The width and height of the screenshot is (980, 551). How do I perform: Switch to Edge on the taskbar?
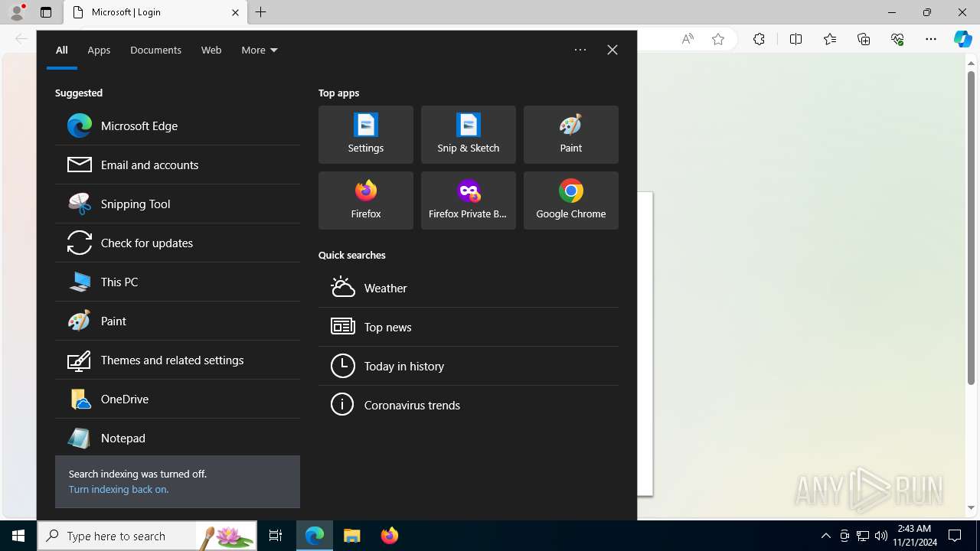tap(315, 536)
